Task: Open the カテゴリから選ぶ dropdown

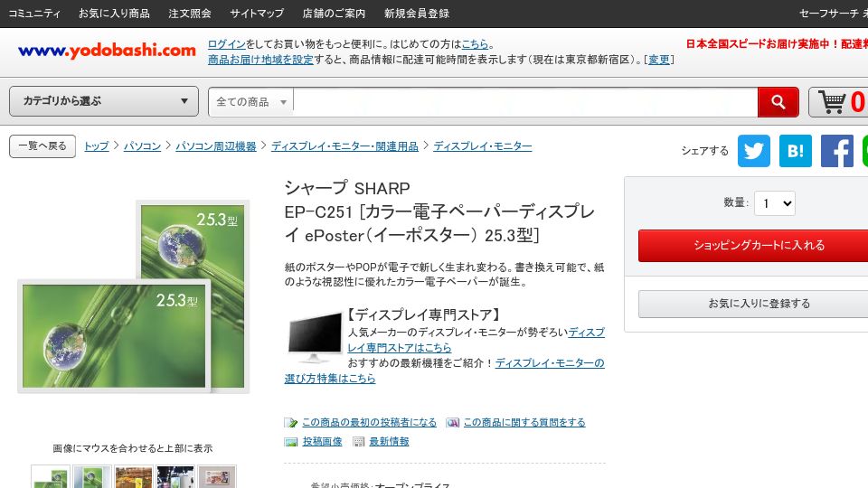Action: point(104,101)
